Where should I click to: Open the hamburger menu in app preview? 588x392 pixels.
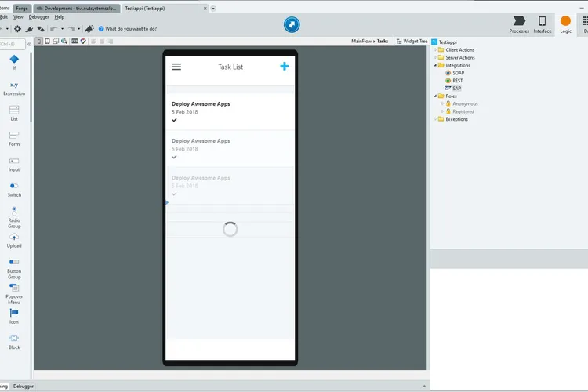(176, 67)
